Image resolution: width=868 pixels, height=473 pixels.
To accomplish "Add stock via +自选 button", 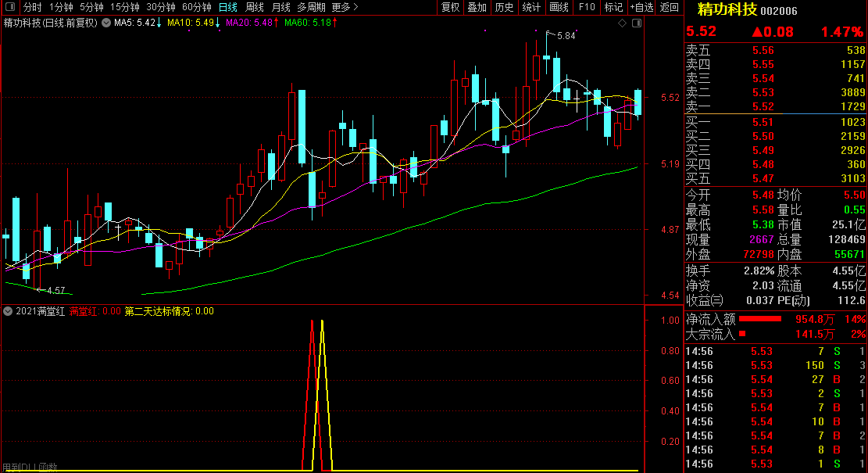I will (x=641, y=7).
